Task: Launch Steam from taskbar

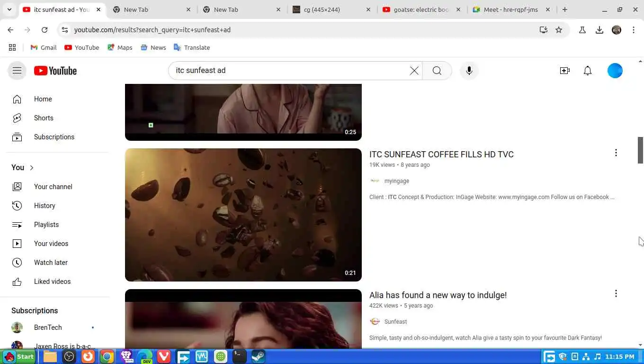Action: [259, 356]
